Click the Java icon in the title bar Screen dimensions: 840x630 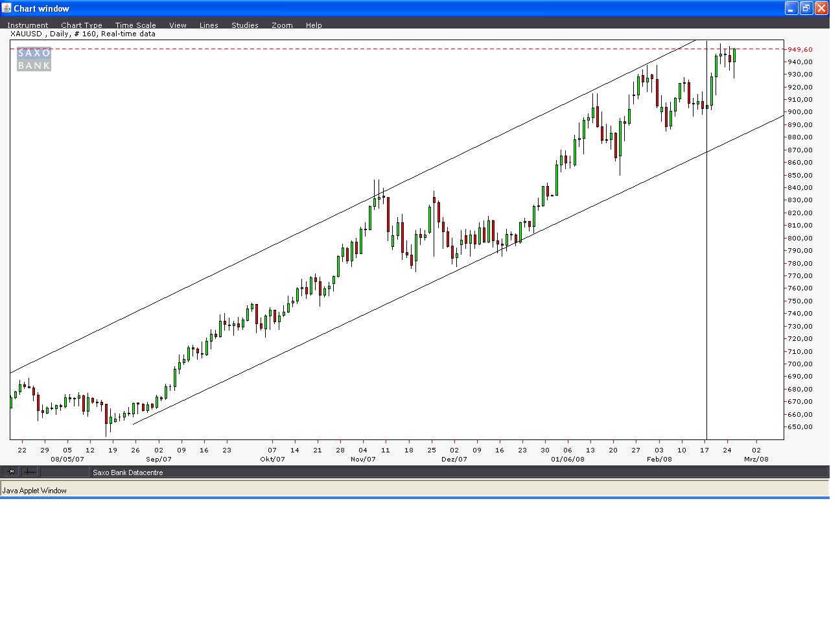(7, 8)
